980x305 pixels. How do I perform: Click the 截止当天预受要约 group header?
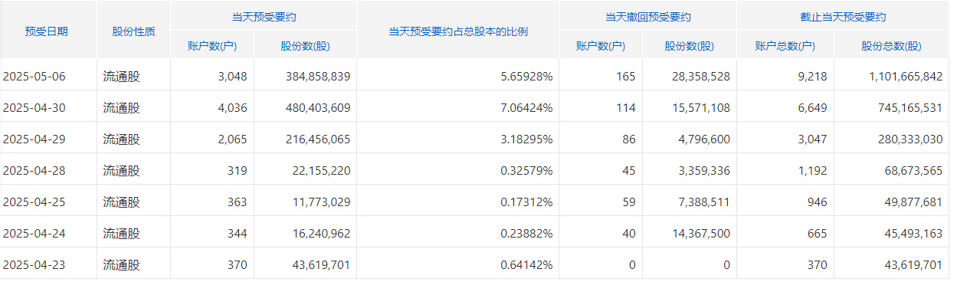[842, 17]
